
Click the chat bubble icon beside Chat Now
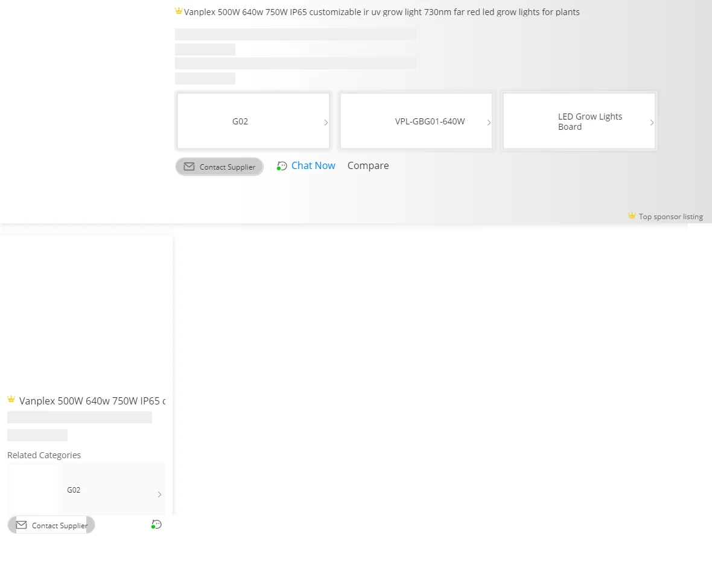pyautogui.click(x=282, y=166)
